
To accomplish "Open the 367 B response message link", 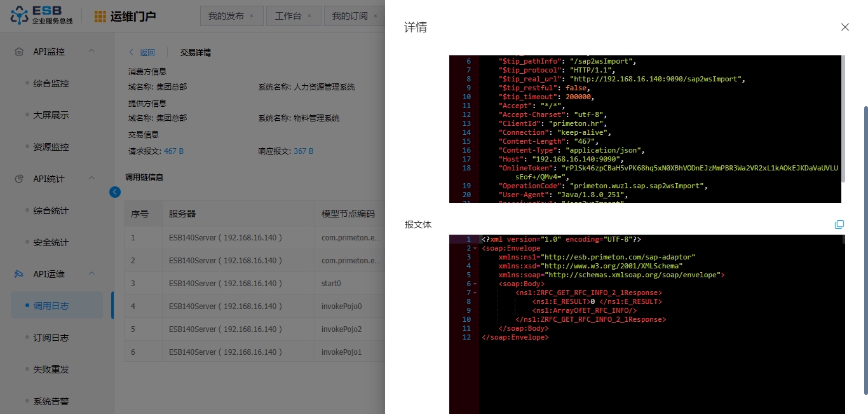I will pos(303,151).
